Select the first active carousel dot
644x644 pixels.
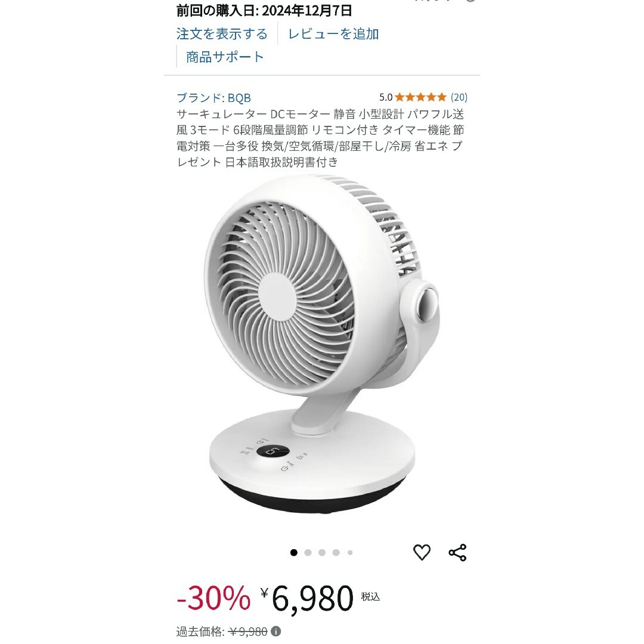coord(293,552)
